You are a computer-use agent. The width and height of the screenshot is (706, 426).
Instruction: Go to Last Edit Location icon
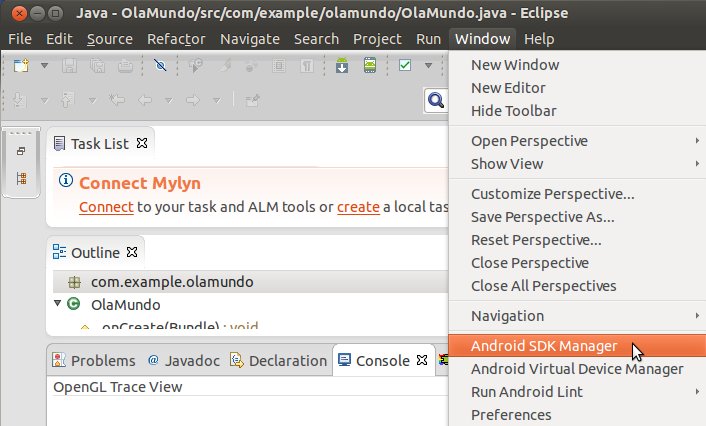tap(117, 100)
